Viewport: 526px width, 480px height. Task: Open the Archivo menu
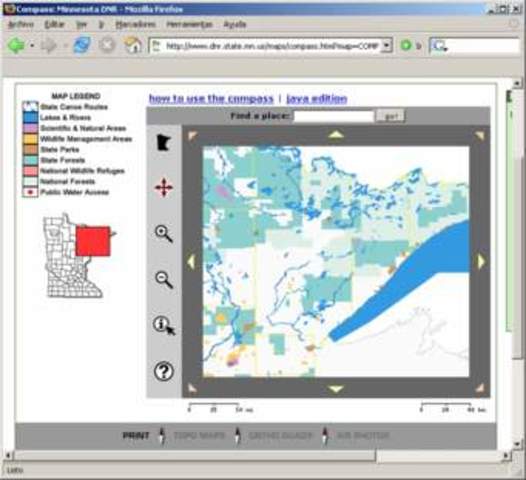[x=21, y=24]
